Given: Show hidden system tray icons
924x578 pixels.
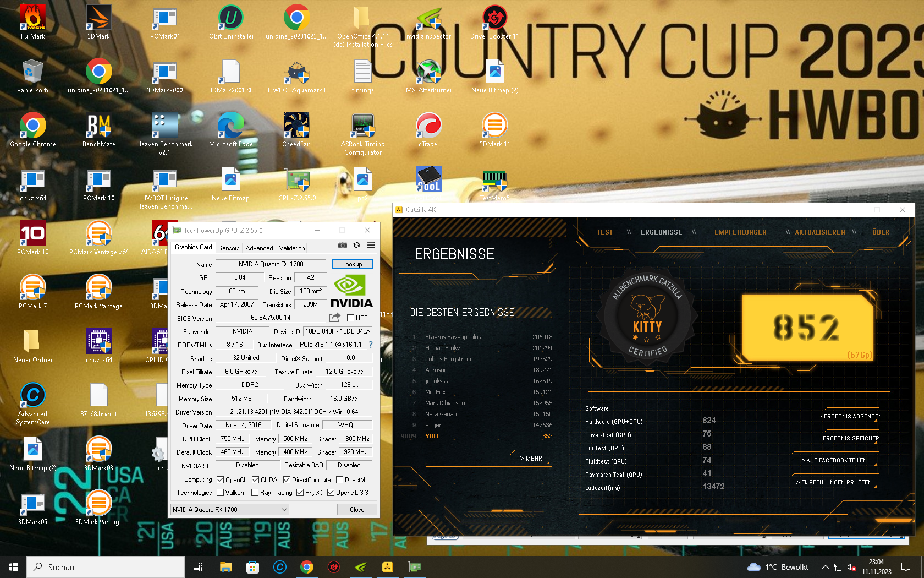Looking at the screenshot, I should 825,567.
